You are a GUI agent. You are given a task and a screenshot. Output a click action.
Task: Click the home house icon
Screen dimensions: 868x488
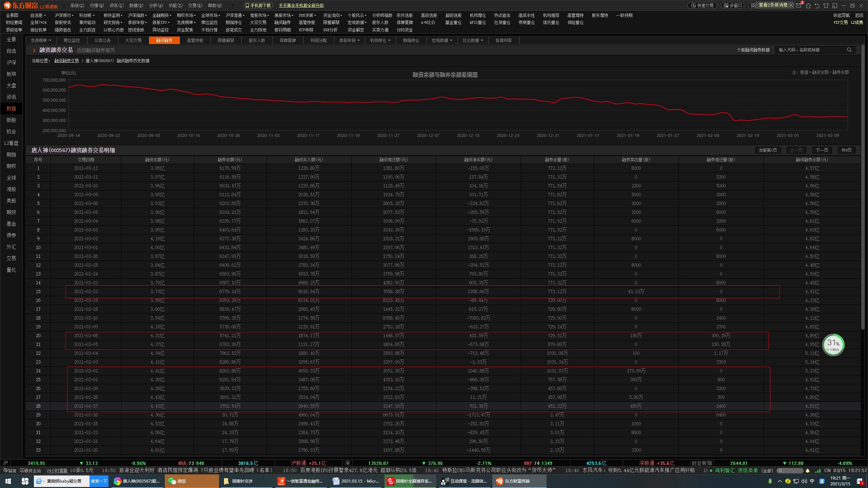808,5
